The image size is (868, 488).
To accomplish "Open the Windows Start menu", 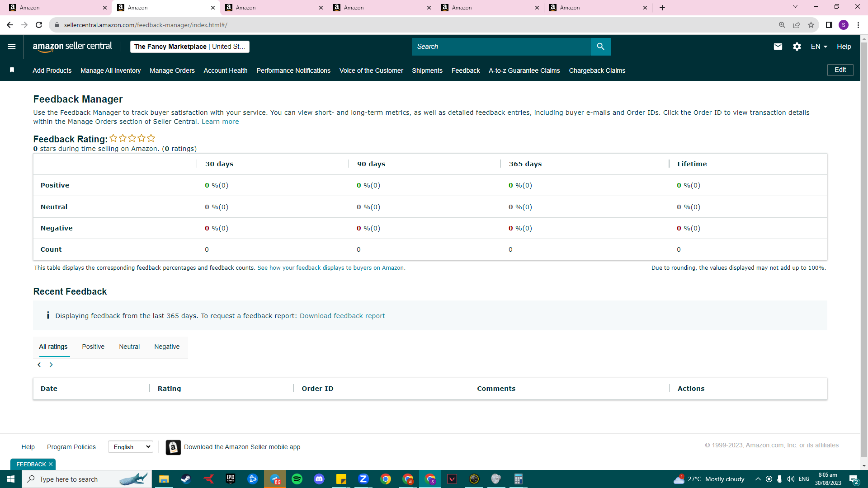I will pyautogui.click(x=11, y=479).
